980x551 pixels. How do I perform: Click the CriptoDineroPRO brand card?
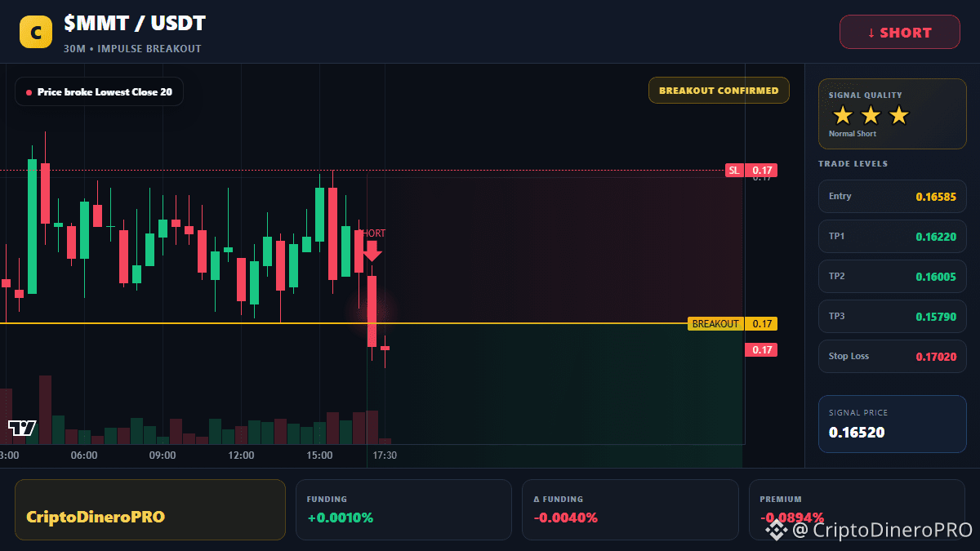pos(150,509)
